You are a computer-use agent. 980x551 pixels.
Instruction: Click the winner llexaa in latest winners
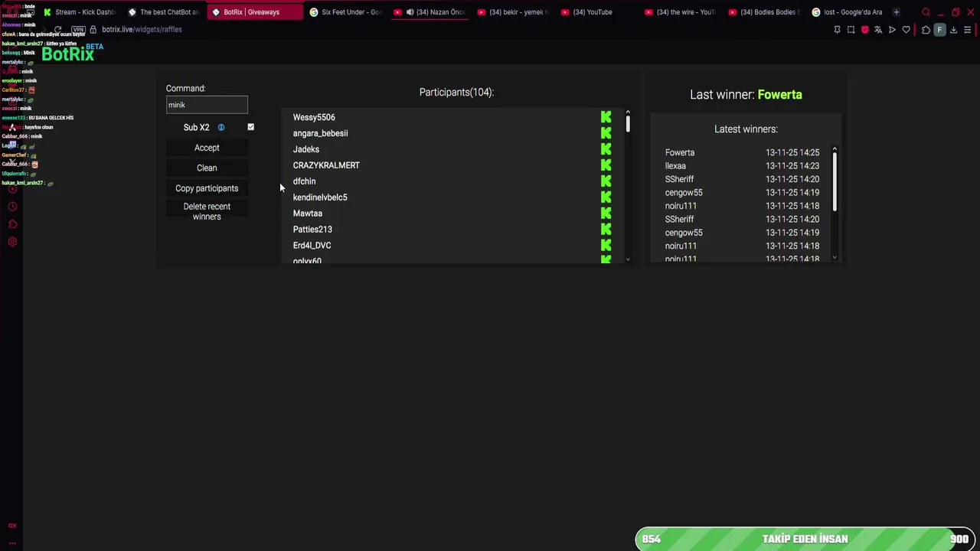(x=675, y=166)
